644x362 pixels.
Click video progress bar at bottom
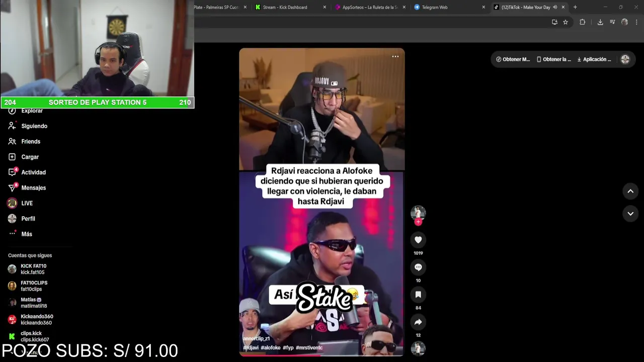[x=322, y=354]
